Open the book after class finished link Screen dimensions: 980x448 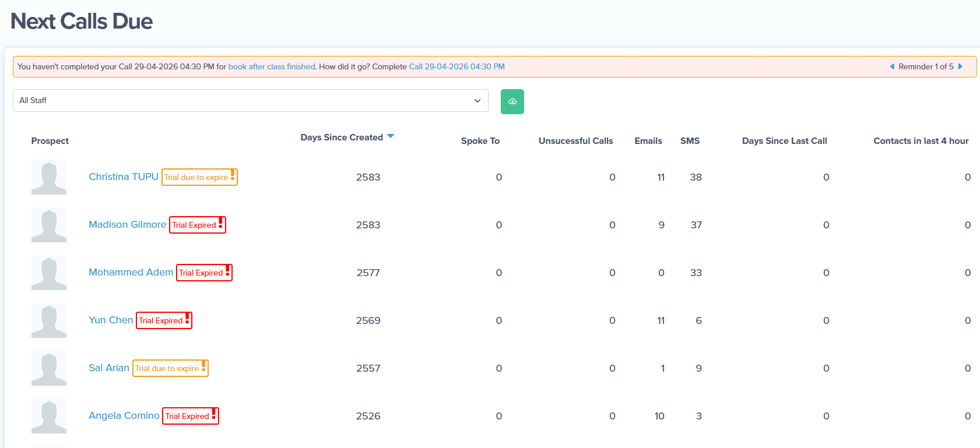[x=272, y=66]
